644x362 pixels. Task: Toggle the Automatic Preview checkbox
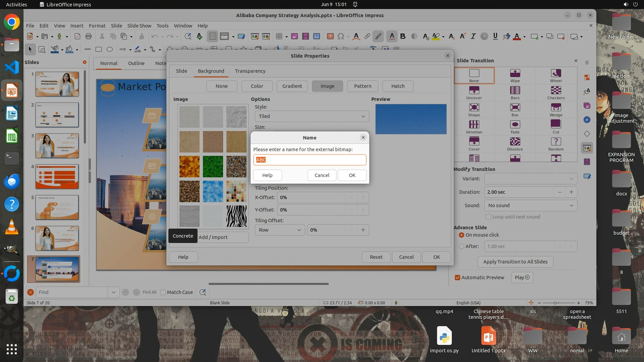(x=458, y=278)
